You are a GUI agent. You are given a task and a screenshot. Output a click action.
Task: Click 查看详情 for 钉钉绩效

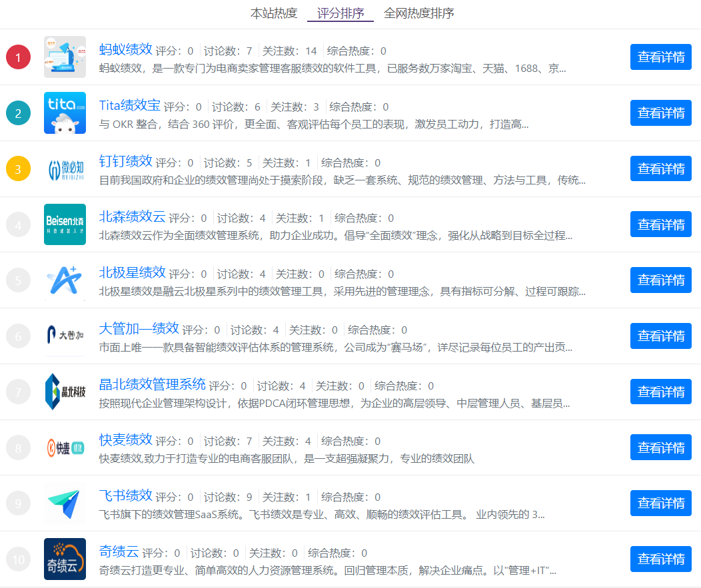pyautogui.click(x=661, y=168)
